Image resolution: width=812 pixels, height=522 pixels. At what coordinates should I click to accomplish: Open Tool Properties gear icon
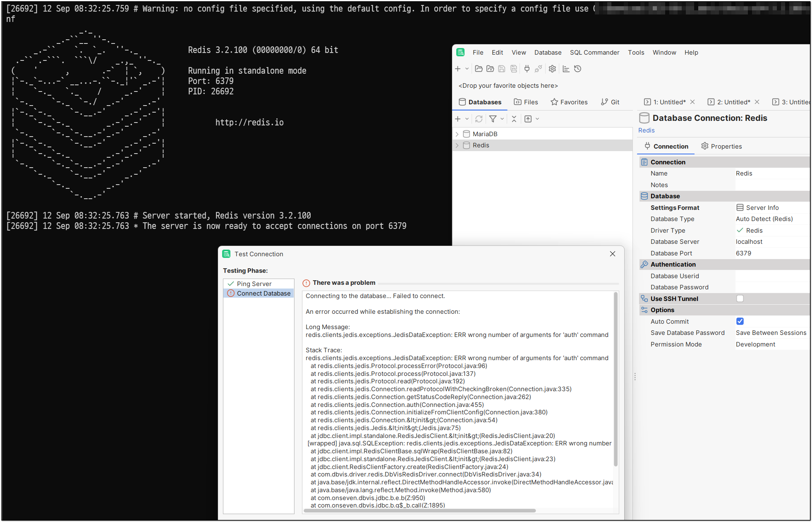(552, 69)
